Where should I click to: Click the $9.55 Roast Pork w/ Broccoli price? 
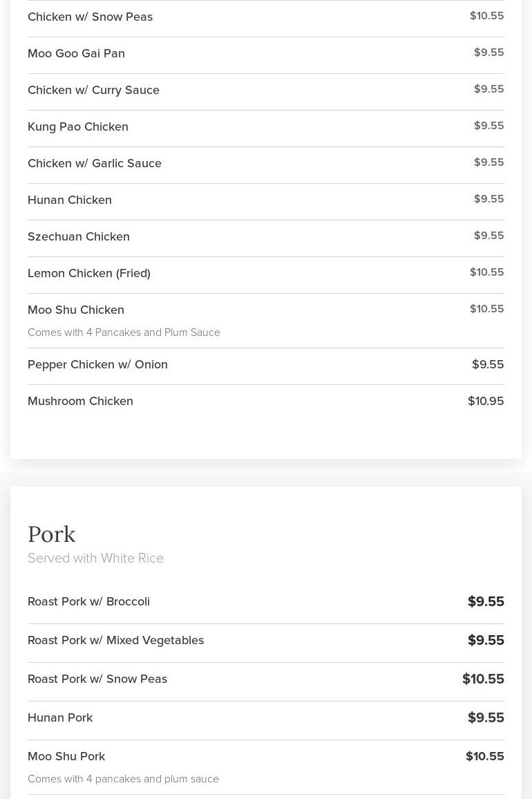tap(486, 601)
